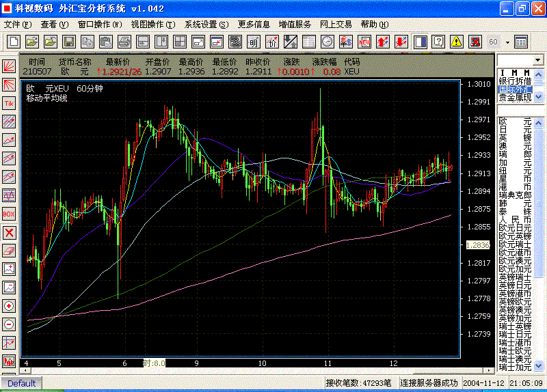Image resolution: width=547 pixels, height=392 pixels.
Task: Open the 系统设置(S) menu
Action: (x=206, y=25)
